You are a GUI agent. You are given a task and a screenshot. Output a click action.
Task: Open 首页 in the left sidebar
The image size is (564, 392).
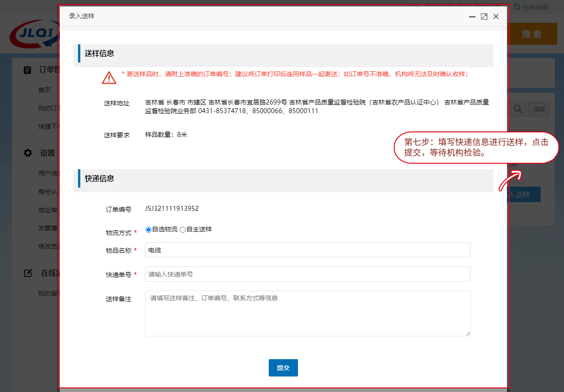tap(44, 90)
